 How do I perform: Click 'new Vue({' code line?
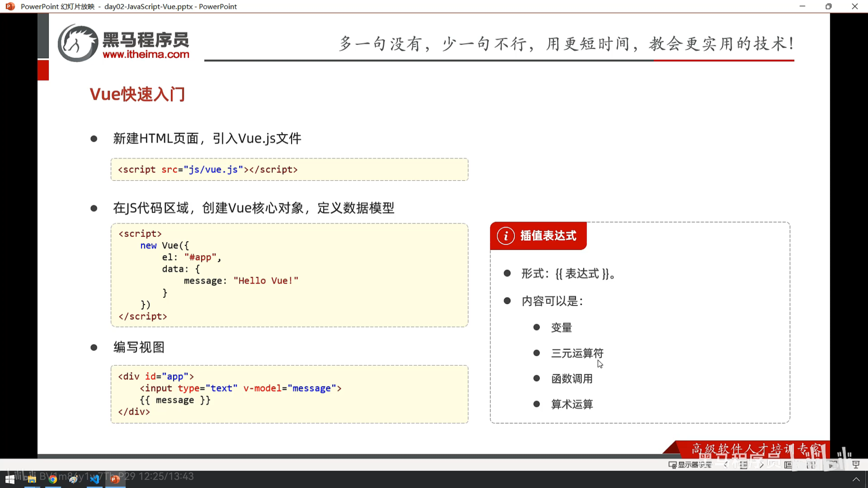point(164,245)
